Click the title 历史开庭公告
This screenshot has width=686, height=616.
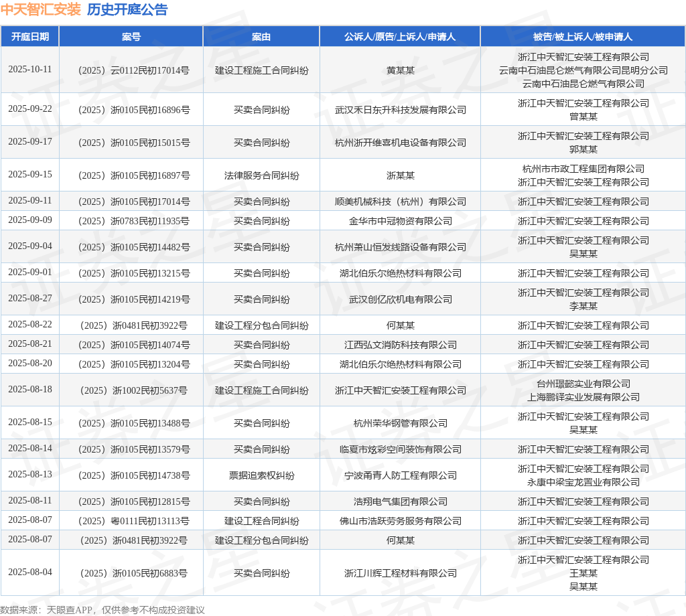(x=127, y=9)
